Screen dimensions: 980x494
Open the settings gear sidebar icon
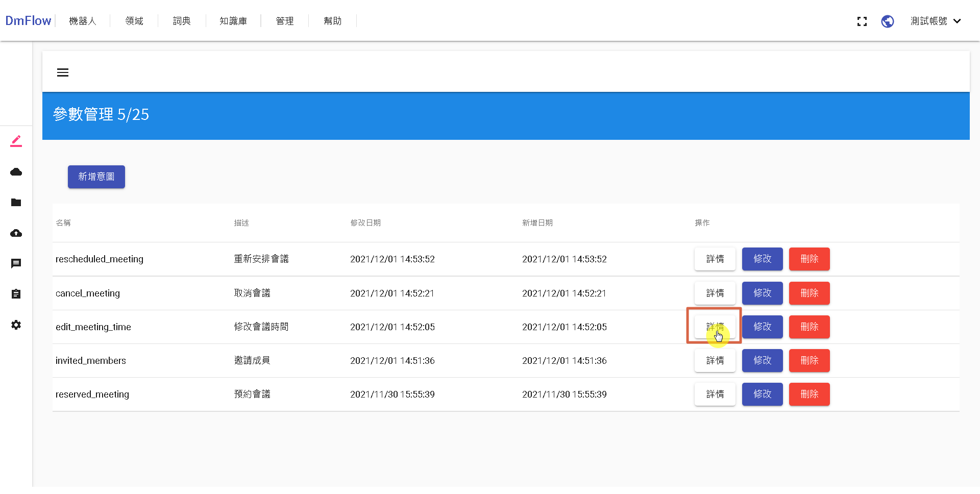pos(16,325)
